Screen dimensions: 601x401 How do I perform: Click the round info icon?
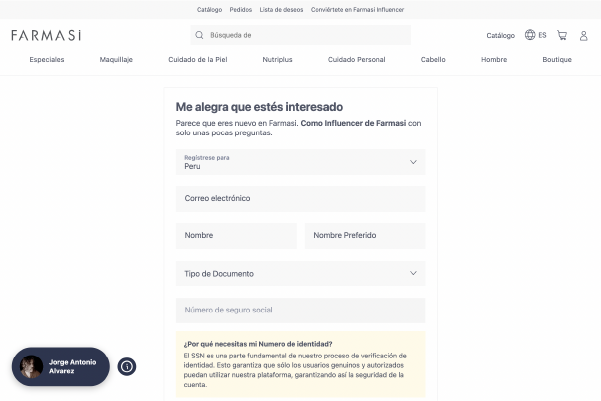point(127,366)
